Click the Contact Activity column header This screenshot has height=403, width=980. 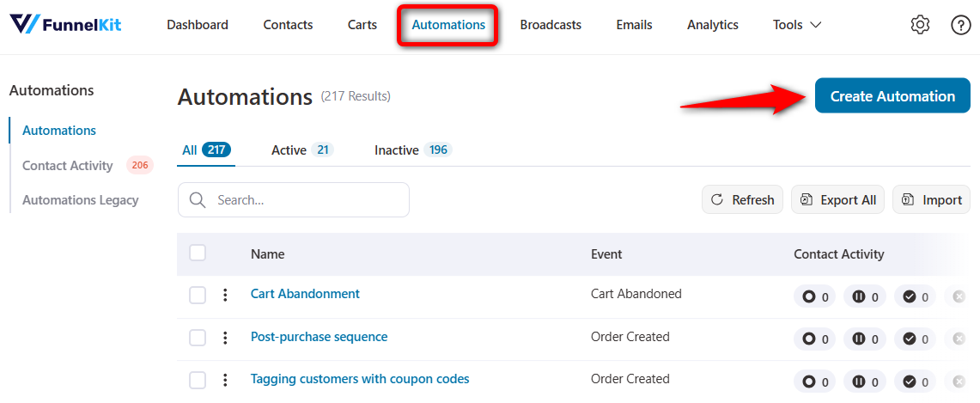pos(839,254)
